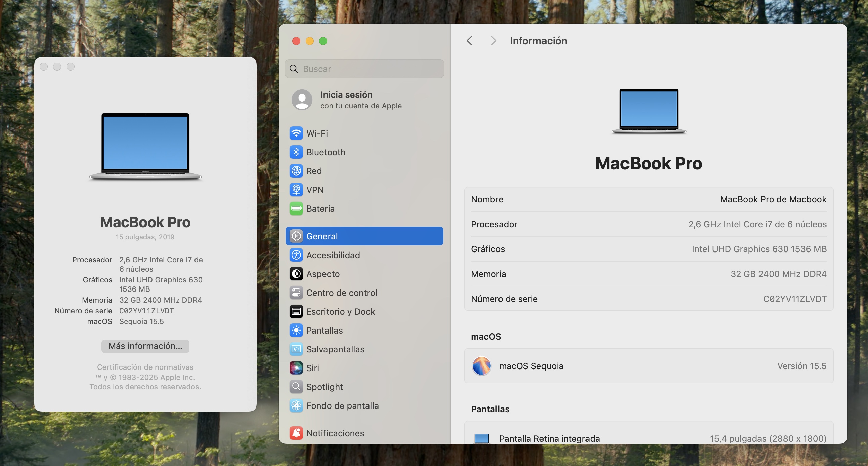Click the Pantalla Retina integrada display icon
868x466 pixels.
click(x=481, y=438)
